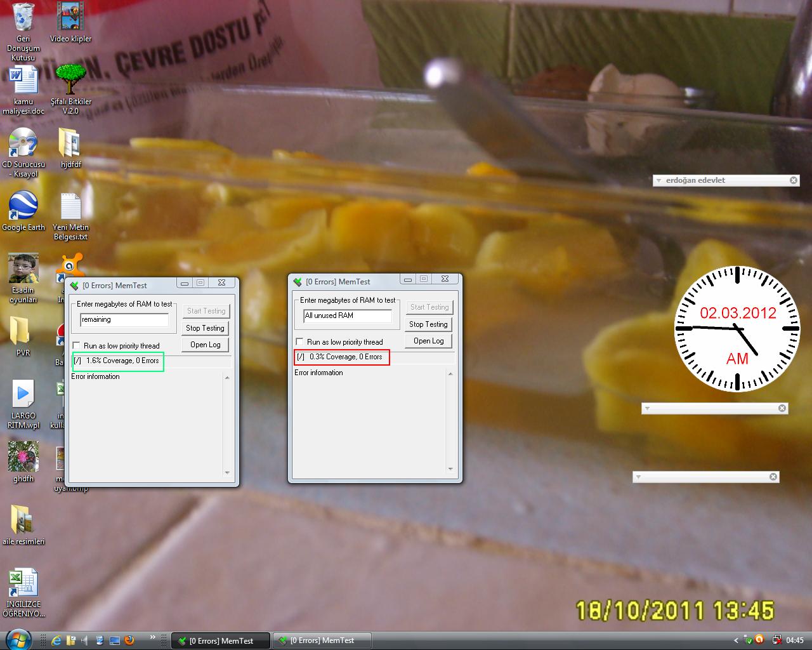Click the MemTest icon in the left window's title bar
This screenshot has height=650, width=812.
pyautogui.click(x=75, y=284)
